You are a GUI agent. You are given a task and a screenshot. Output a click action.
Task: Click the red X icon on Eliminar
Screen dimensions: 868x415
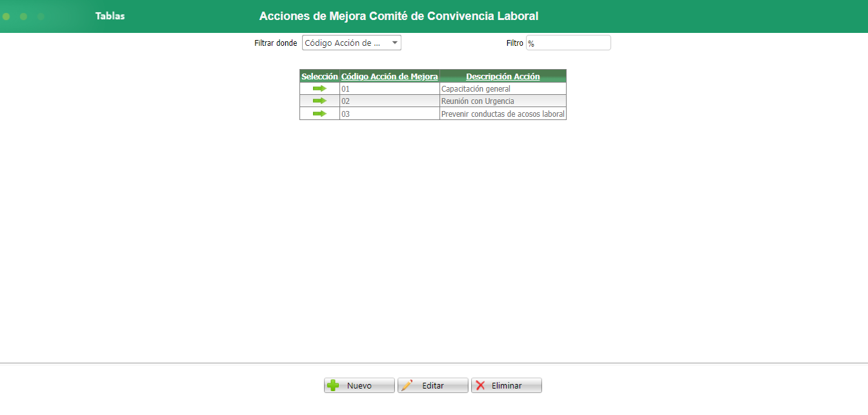coord(481,385)
